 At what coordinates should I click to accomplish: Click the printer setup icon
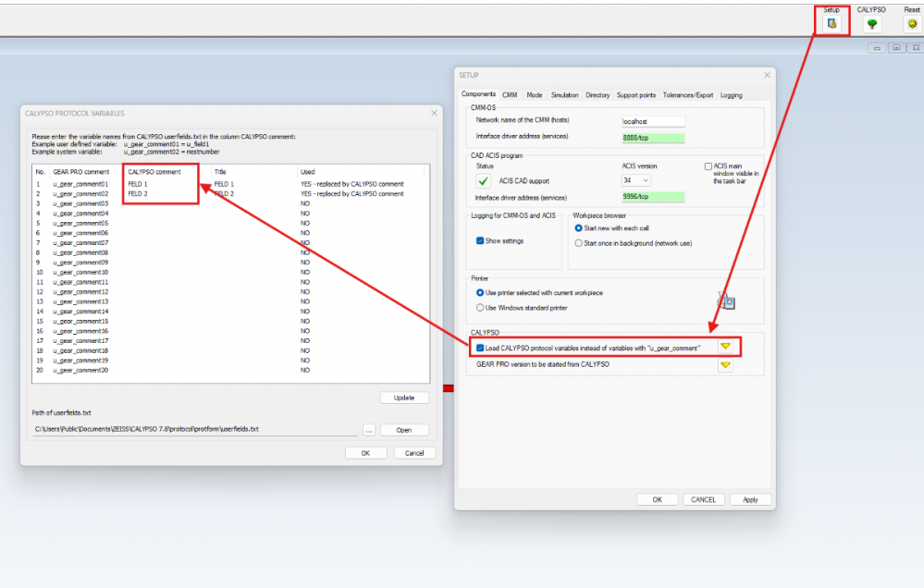(726, 300)
